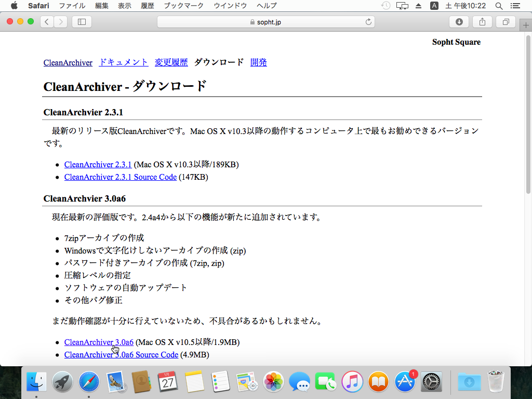This screenshot has width=532, height=399.
Task: Open Maps in the Dock
Action: (247, 382)
